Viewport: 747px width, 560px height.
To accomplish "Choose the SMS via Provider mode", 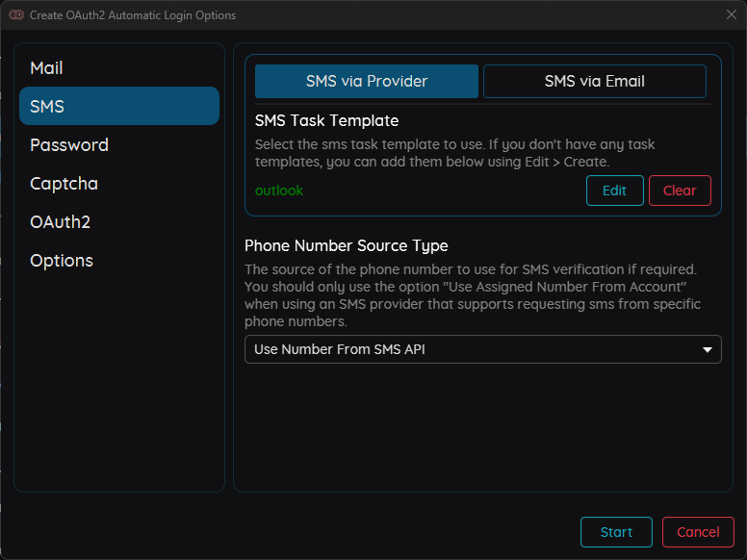I will coord(367,82).
